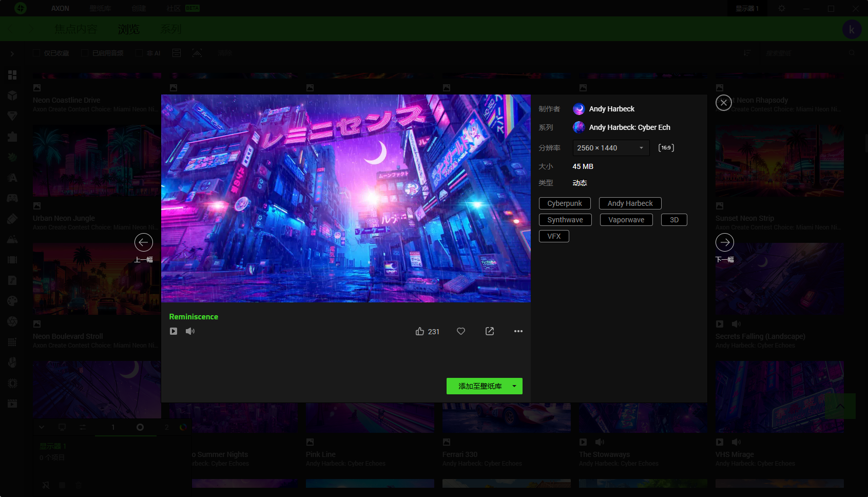Click the paint palette category sidebar icon
The image size is (868, 497).
(x=12, y=301)
